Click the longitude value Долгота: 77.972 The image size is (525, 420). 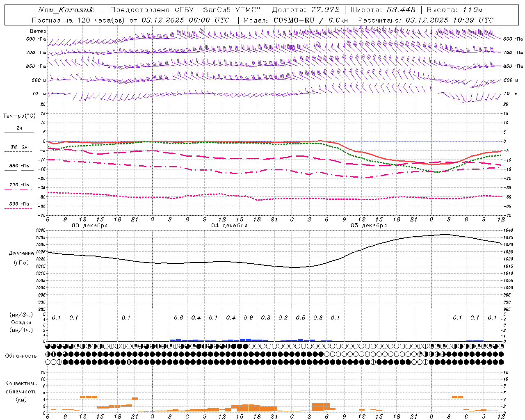[306, 10]
